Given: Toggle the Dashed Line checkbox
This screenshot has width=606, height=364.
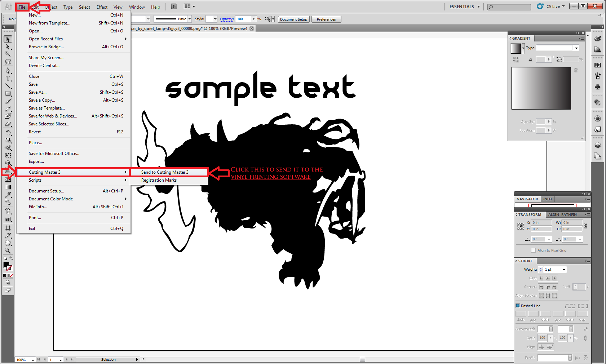Looking at the screenshot, I should pyautogui.click(x=518, y=306).
